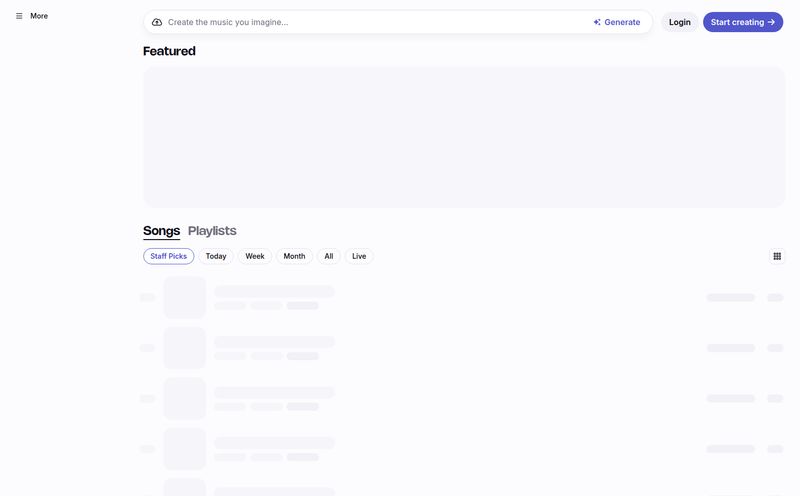Open the hamburger More menu icon
The height and width of the screenshot is (496, 800).
click(19, 16)
